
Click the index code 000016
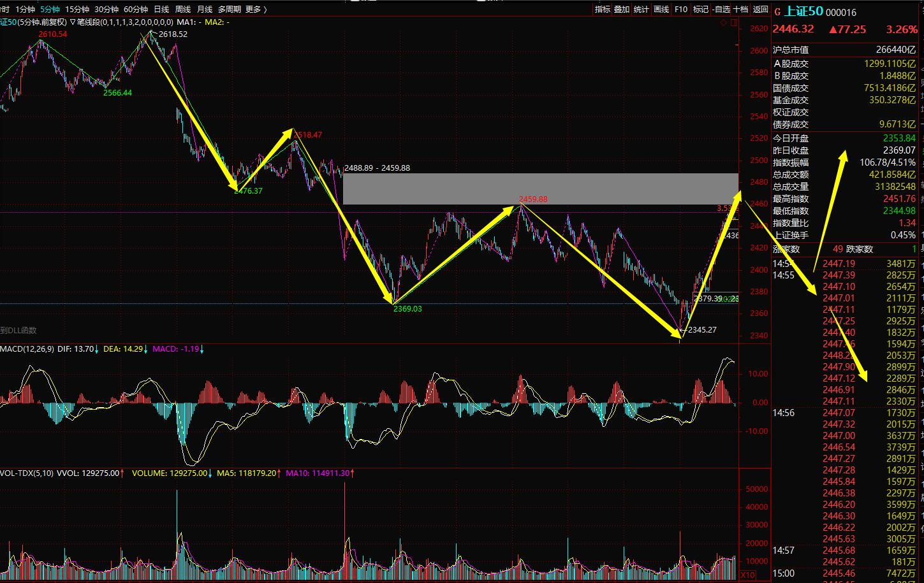841,12
